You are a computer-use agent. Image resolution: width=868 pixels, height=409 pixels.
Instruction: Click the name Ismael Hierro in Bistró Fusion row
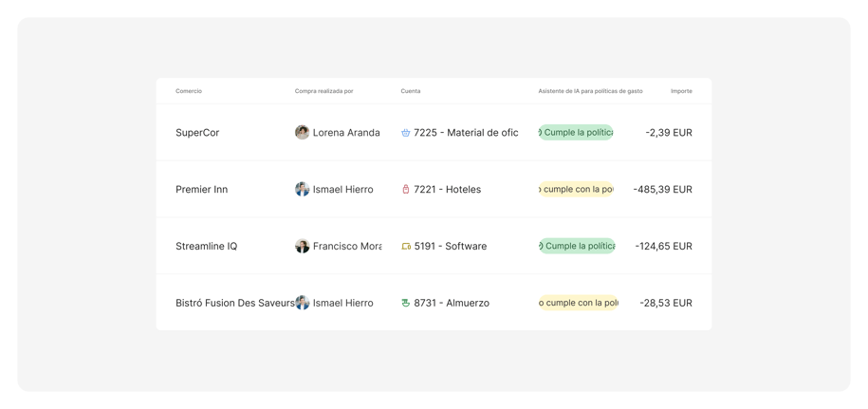[343, 303]
